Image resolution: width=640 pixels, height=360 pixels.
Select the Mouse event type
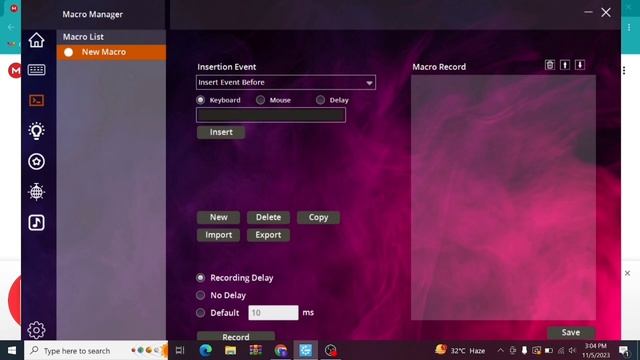coord(260,100)
